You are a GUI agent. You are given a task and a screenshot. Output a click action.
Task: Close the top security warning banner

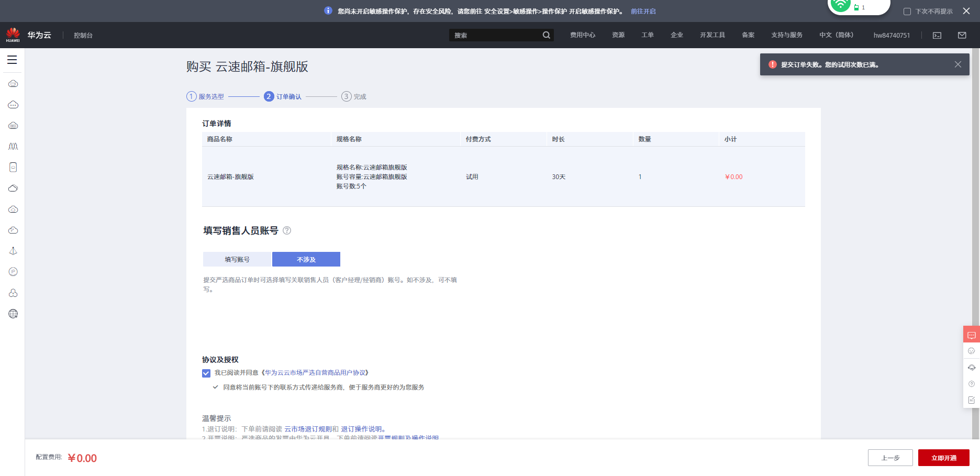click(966, 11)
